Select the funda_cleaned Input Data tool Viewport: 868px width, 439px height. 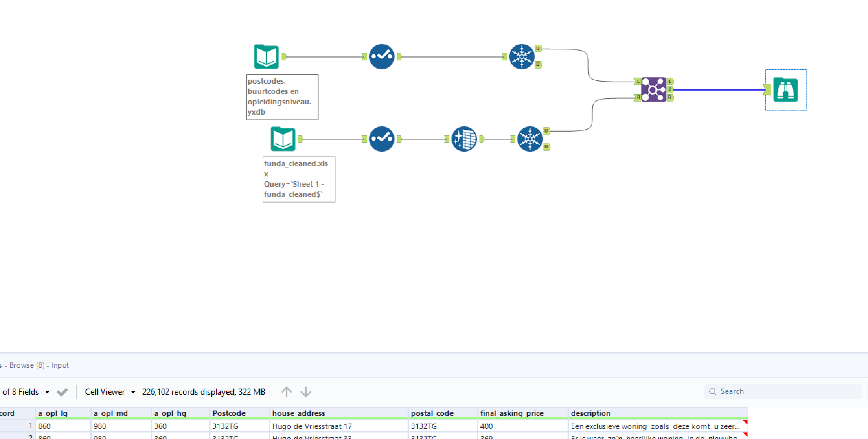click(x=283, y=139)
